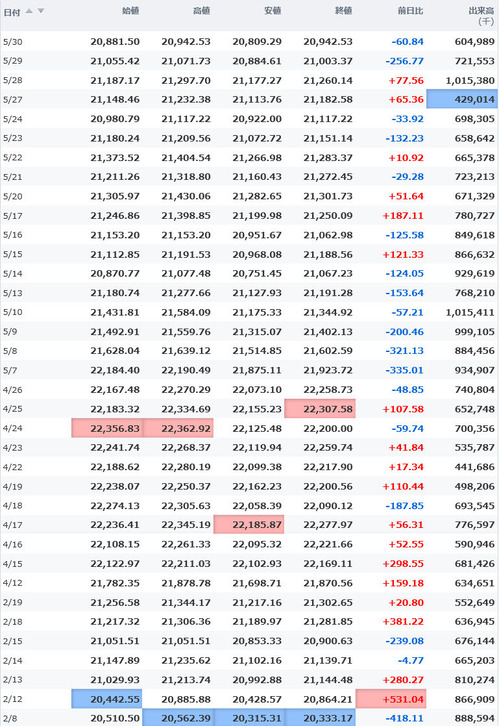Select the 2/13 volume 810,274
Image resolution: width=499 pixels, height=726 pixels.
click(474, 680)
